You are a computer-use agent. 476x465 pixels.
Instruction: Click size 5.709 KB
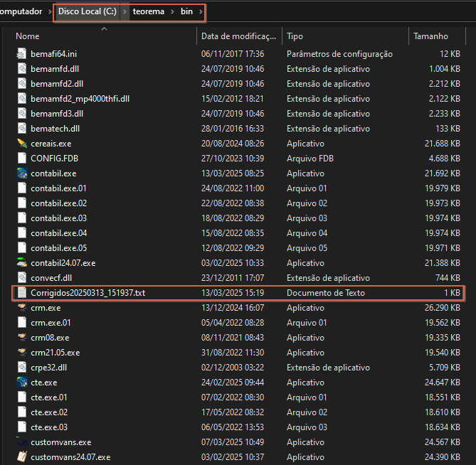[x=445, y=368]
